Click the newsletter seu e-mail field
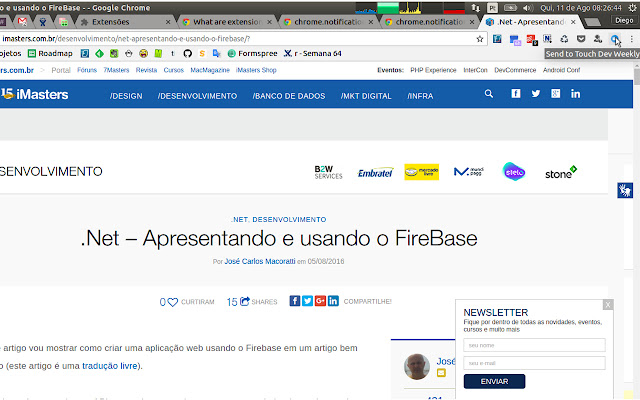 click(534, 363)
